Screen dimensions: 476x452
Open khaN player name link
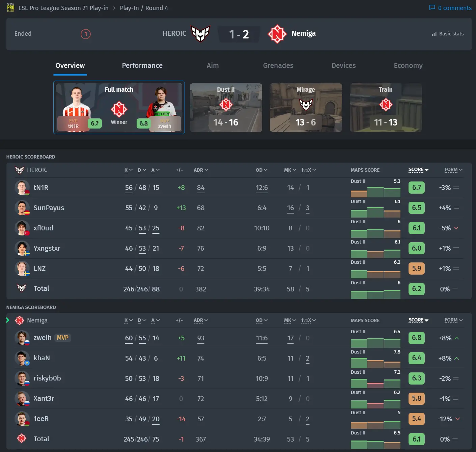tap(41, 358)
